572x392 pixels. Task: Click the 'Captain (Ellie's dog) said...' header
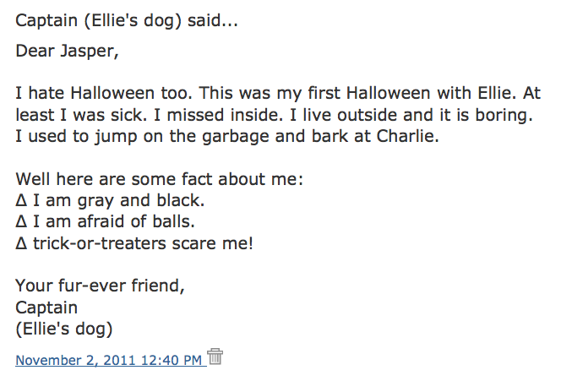click(127, 20)
